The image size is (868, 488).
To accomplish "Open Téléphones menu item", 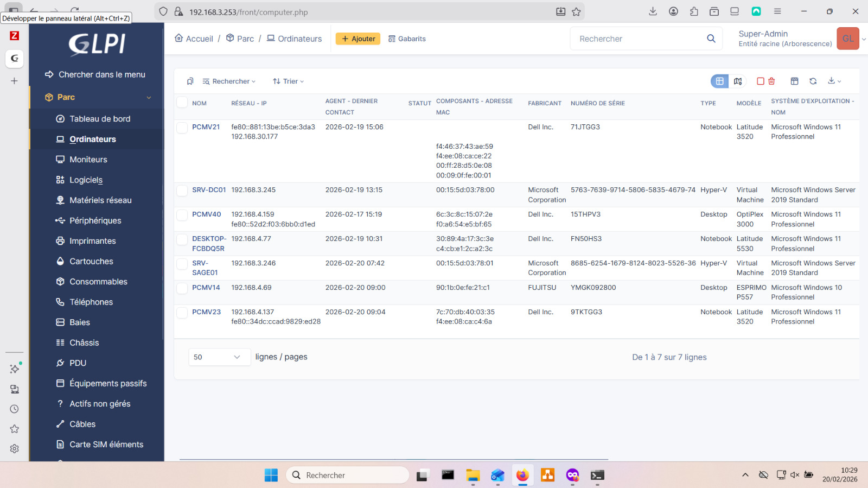I will (91, 302).
